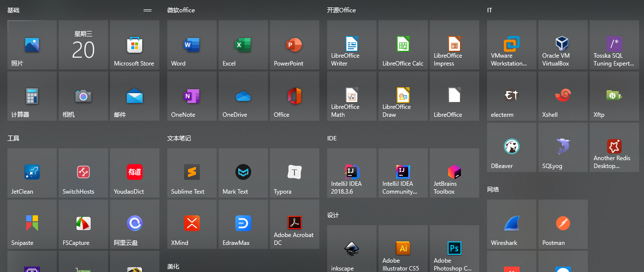Launch Adobe Illustrator CS5 tile
Screen dimensions: 644x272
point(403,248)
